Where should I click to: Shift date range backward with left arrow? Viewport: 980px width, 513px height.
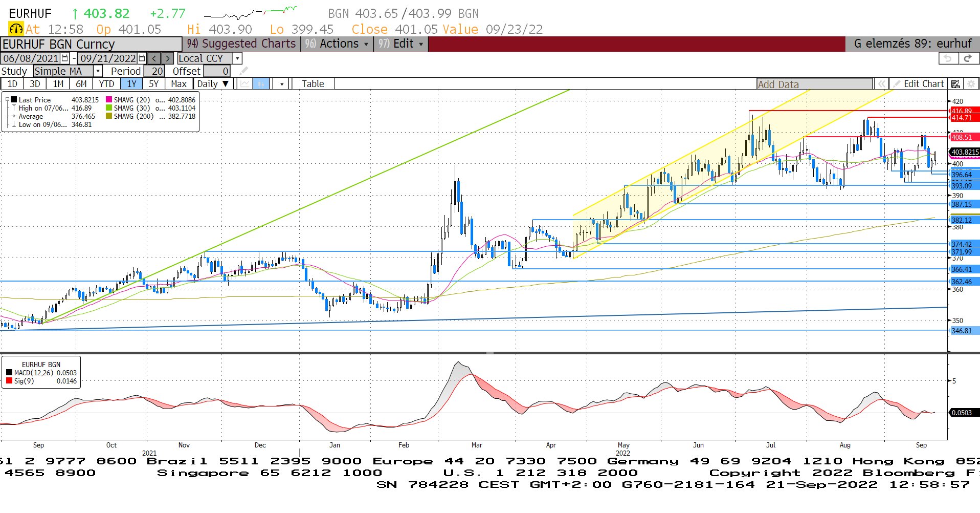[x=154, y=58]
